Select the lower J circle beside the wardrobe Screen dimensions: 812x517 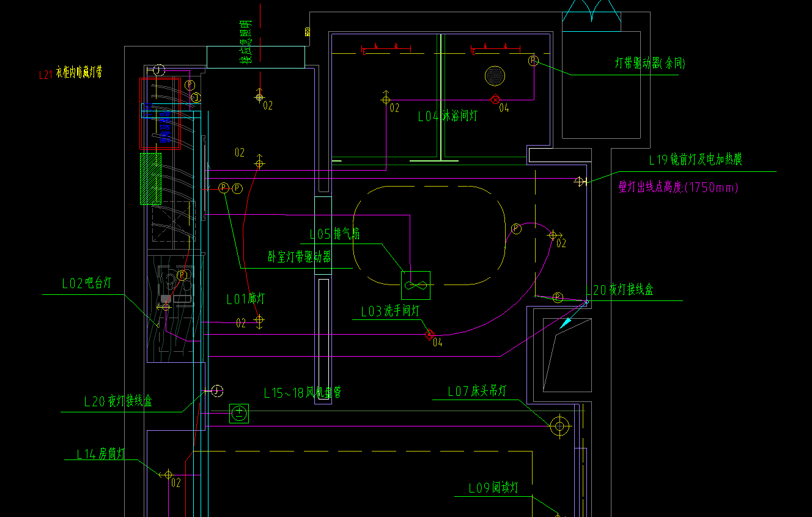click(x=196, y=98)
